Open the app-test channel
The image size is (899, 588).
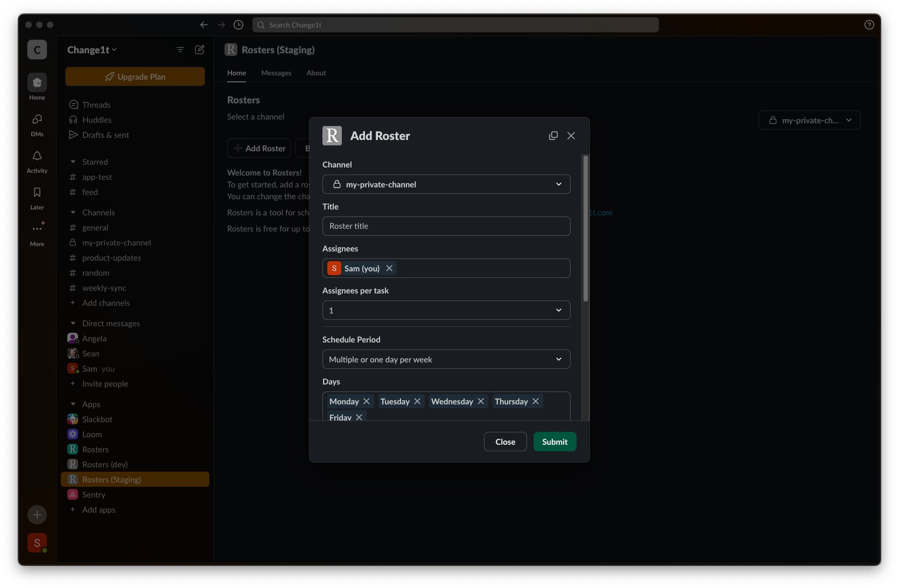click(x=135, y=177)
